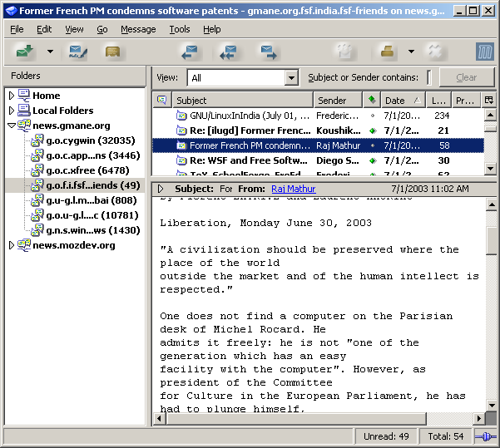Expand the message header disclosure triangle
500x448 pixels.
tap(161, 189)
